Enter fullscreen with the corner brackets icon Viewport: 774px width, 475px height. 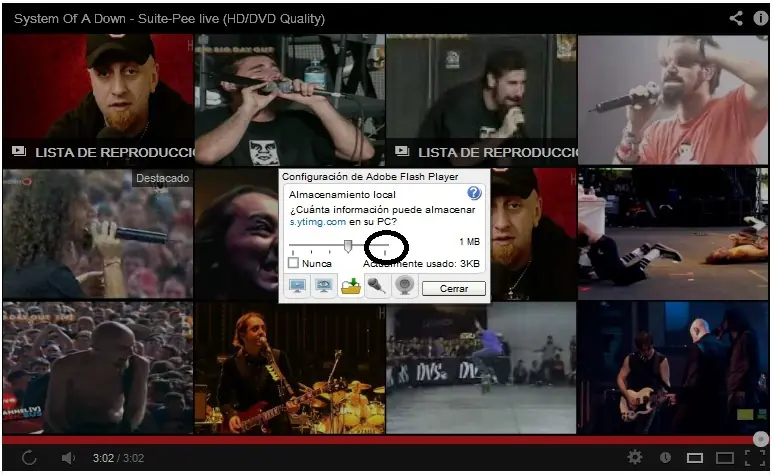[x=755, y=458]
